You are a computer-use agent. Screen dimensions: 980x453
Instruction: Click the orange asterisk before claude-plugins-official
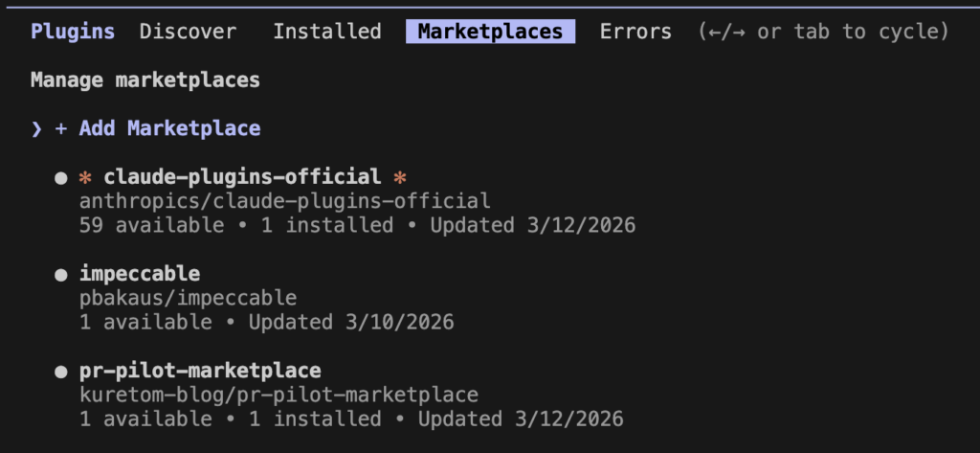pos(85,177)
